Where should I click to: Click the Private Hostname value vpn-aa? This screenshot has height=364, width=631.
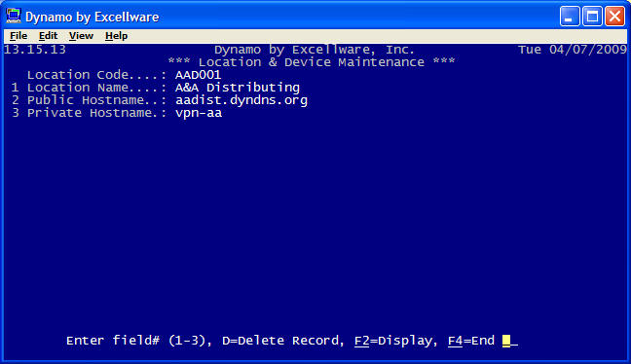click(x=199, y=113)
